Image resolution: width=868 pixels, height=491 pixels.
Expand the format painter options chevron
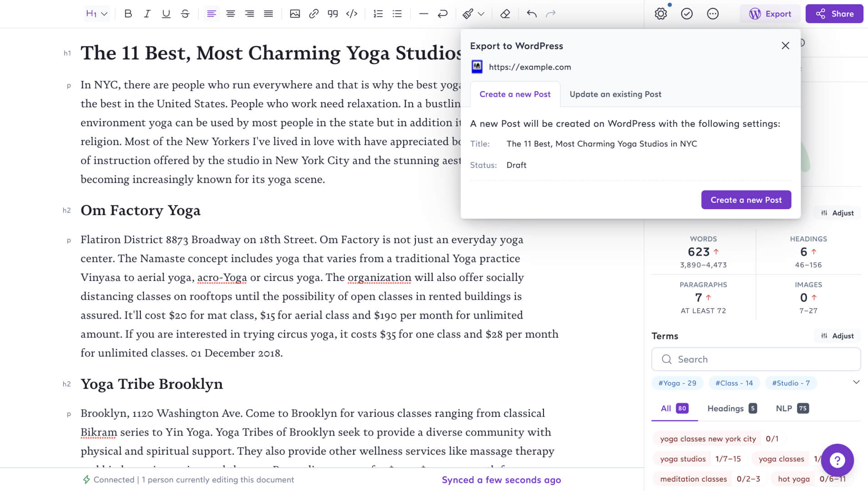pyautogui.click(x=481, y=14)
